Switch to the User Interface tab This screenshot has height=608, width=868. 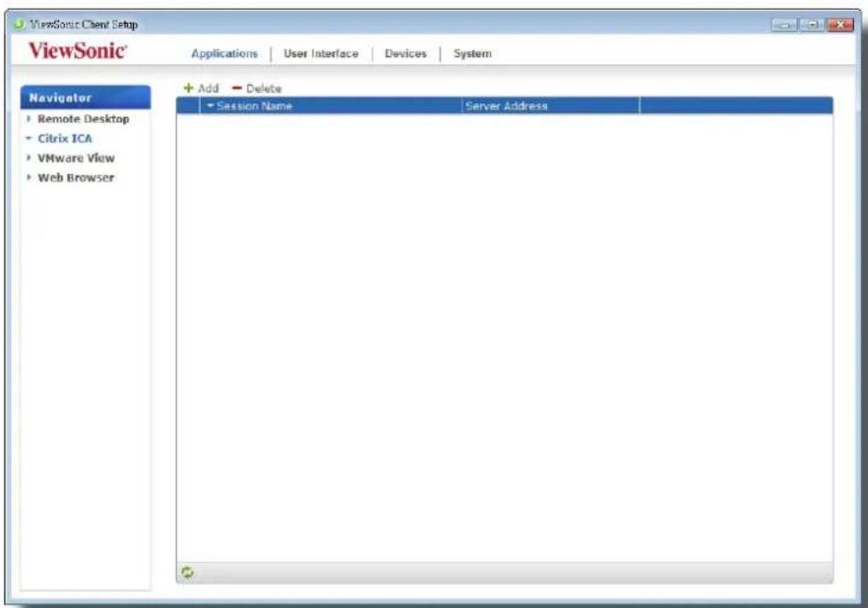[321, 53]
